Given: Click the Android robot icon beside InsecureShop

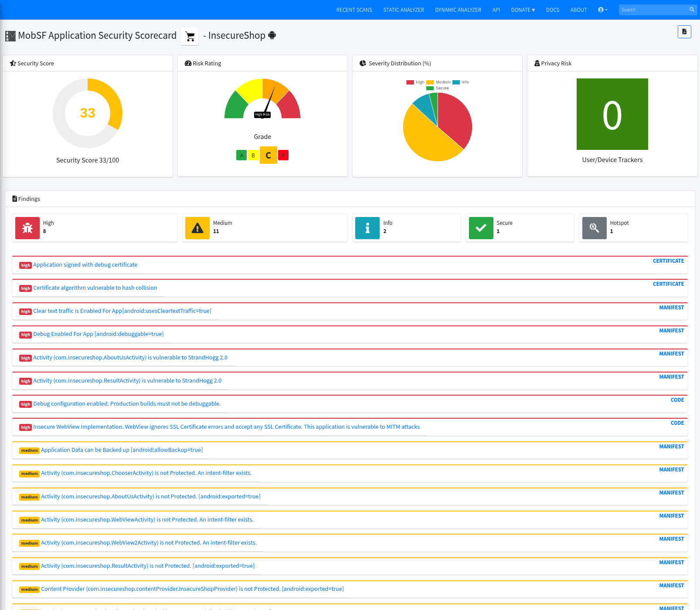Looking at the screenshot, I should 272,35.
